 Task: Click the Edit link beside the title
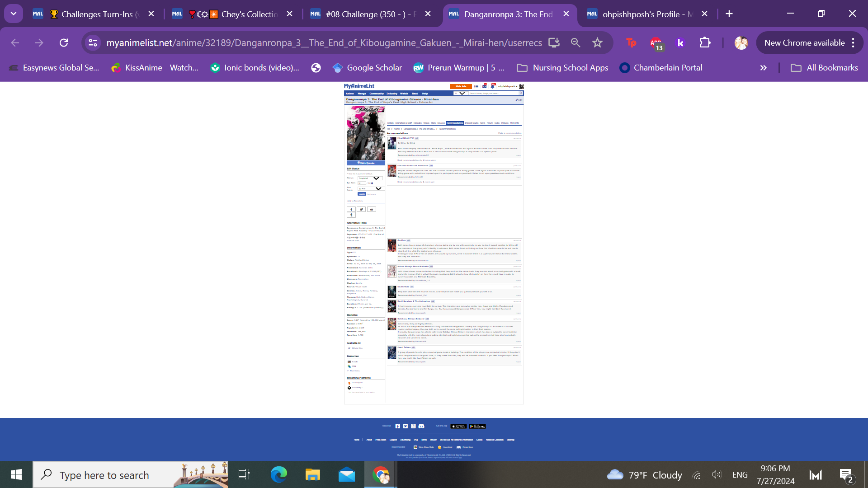(519, 100)
